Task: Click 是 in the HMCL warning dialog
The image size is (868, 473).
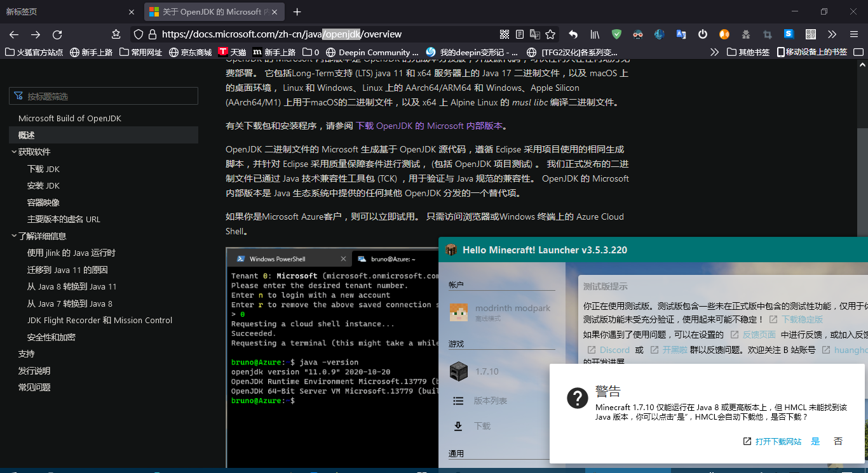Action: pyautogui.click(x=815, y=441)
